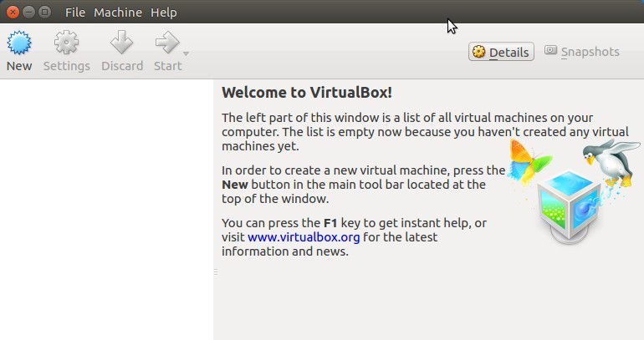
Task: Open the Settings gear toolbar icon
Action: click(66, 43)
